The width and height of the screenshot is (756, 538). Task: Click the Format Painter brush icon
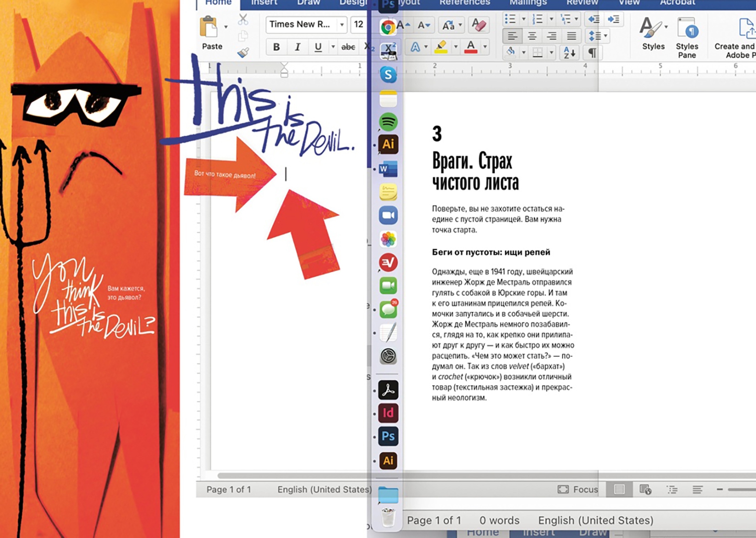coord(243,53)
